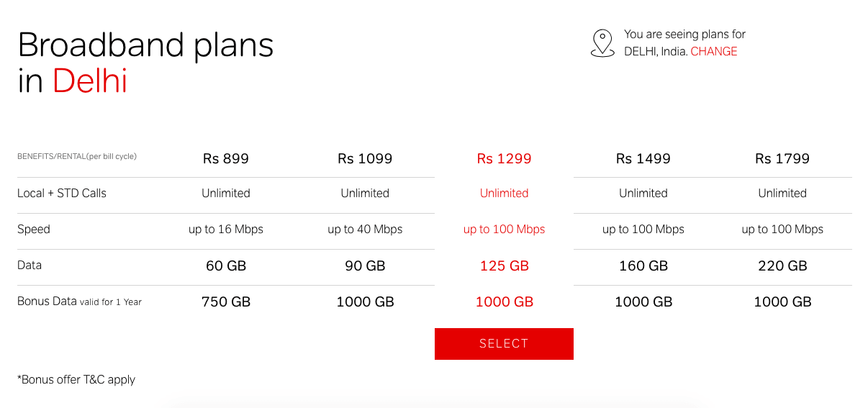Click the location pin icon
Viewport: 868px width, 408px height.
(x=602, y=43)
